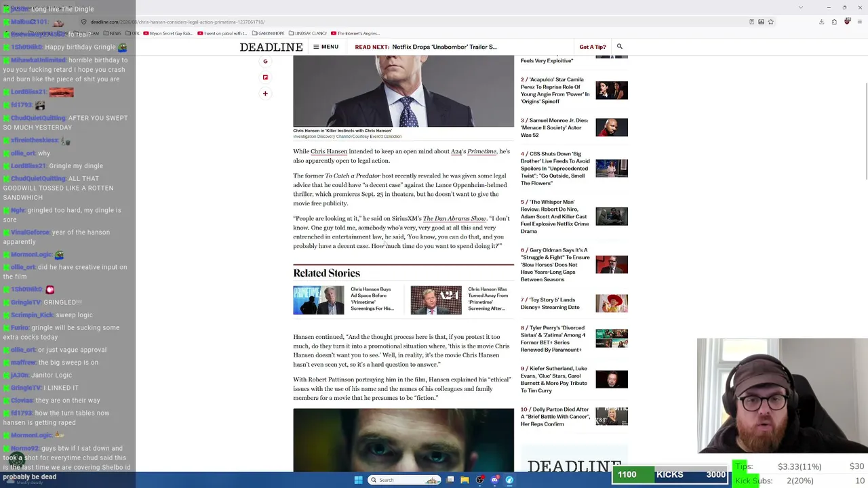
Task: Click the browser address bar URL
Action: click(x=178, y=22)
